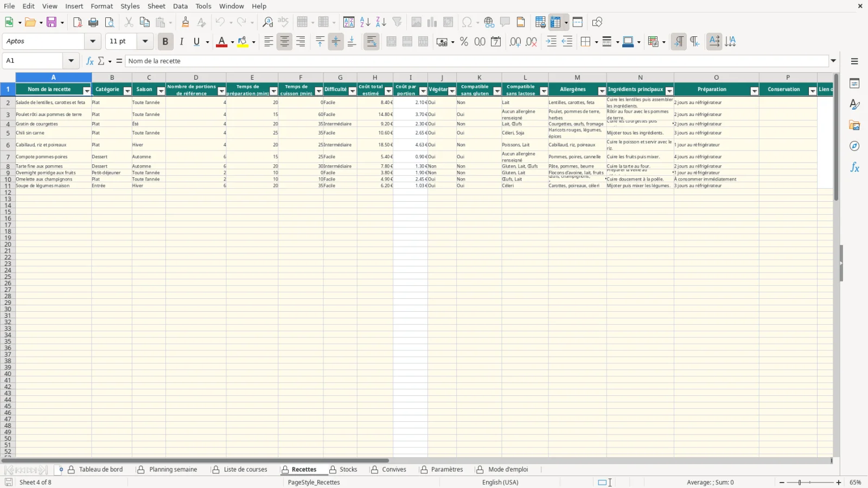Viewport: 868px width, 488px height.
Task: Open sidebar Properties panel icon
Action: [854, 84]
